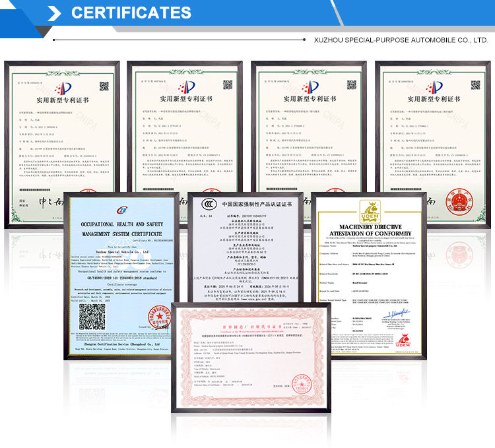Viewport: 495px width, 448px height.
Task: Click the CCC logo on the compulsory certificate
Action: (209, 205)
